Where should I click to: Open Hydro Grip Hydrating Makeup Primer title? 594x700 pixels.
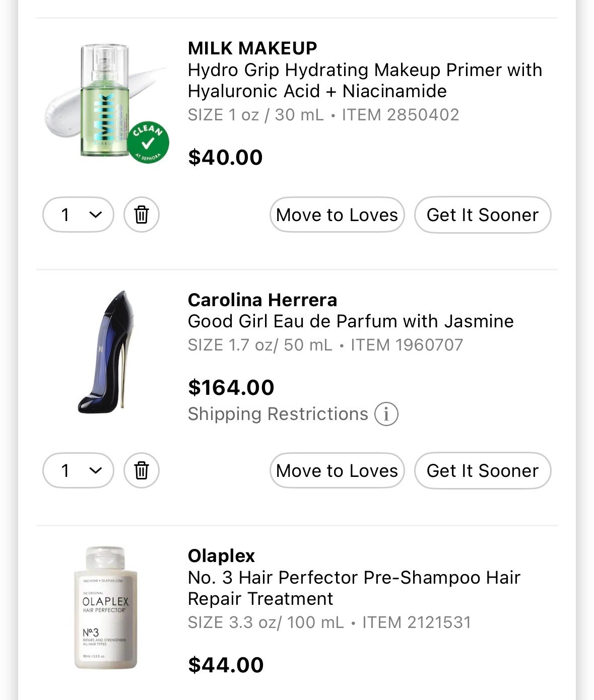[x=364, y=80]
